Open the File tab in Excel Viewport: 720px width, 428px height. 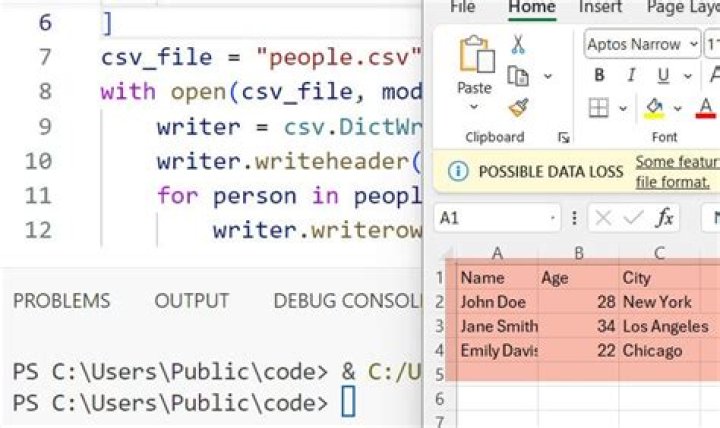pyautogui.click(x=462, y=6)
